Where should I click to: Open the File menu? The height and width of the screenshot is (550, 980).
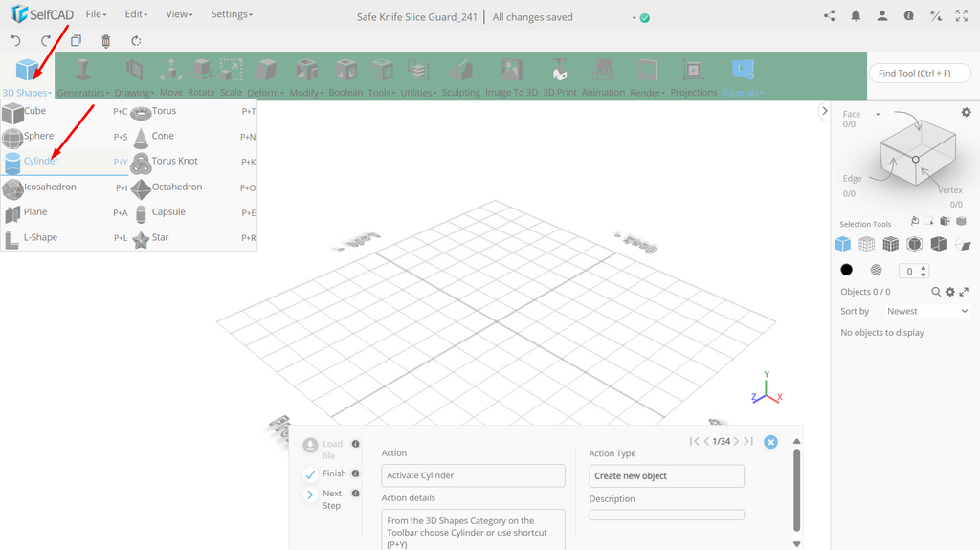pyautogui.click(x=96, y=13)
